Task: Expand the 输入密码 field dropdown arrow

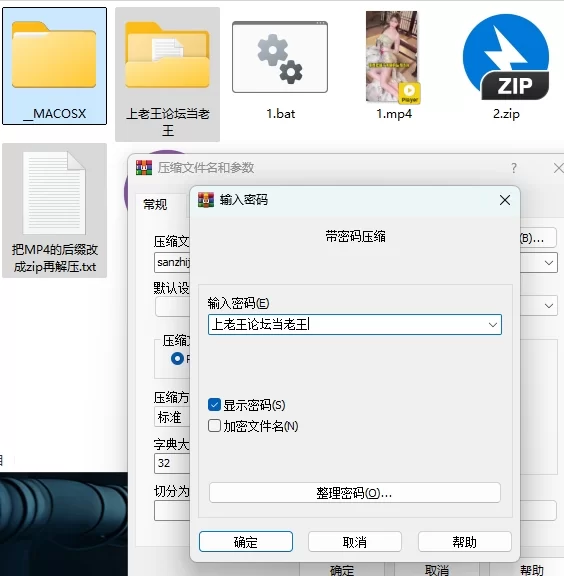Action: coord(492,325)
